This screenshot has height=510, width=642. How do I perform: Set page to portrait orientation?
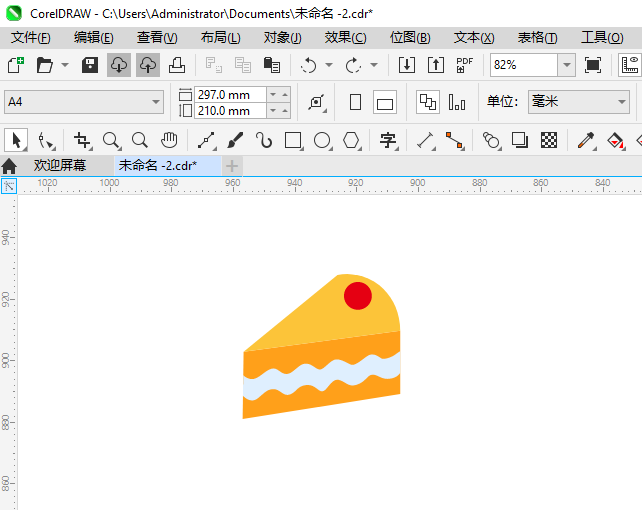(355, 102)
